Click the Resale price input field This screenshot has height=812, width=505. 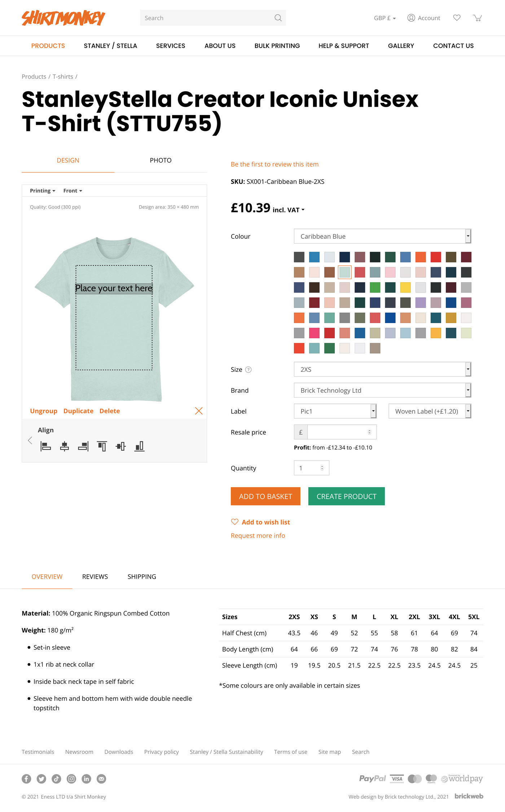coord(337,432)
